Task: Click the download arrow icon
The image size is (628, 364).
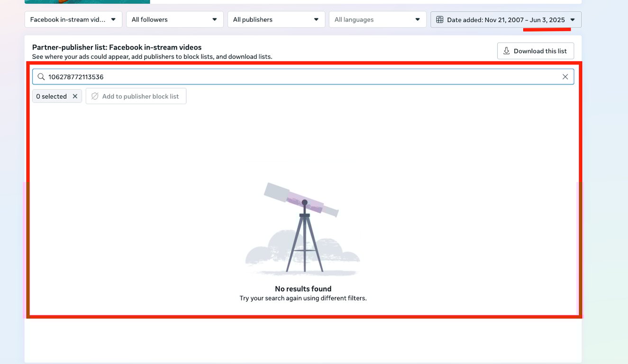Action: [507, 51]
